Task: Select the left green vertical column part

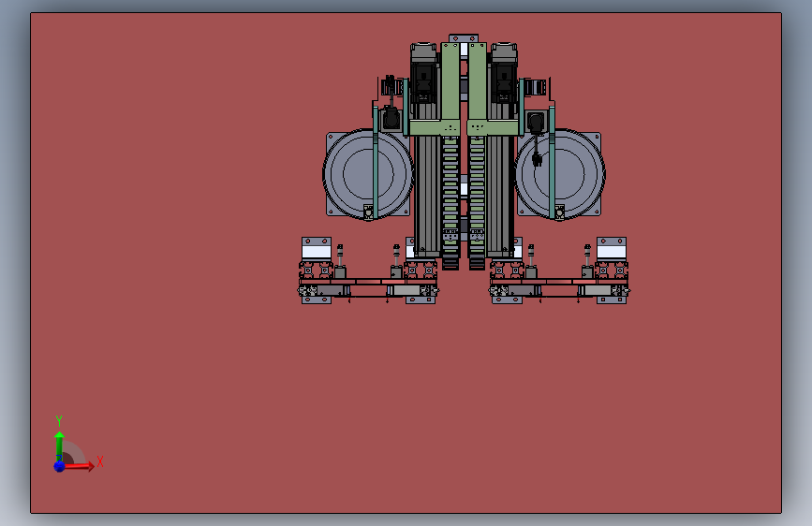Action: (x=450, y=83)
